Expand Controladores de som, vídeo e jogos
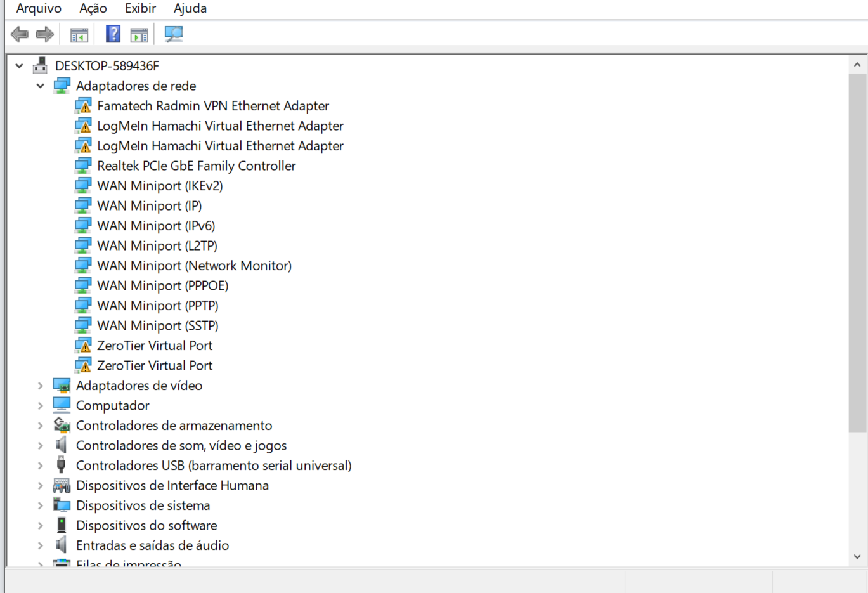 [x=41, y=445]
